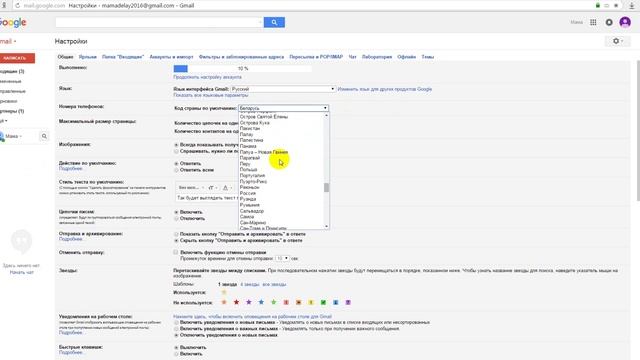
Task: Select enable notifications for important mail radio
Action: (x=176, y=329)
